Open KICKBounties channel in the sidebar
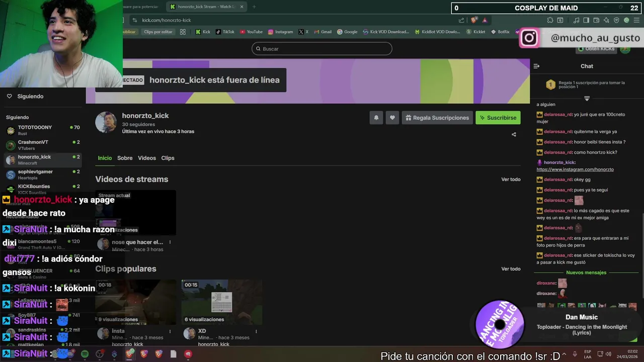Viewport: 644px width, 362px height. tap(43, 189)
